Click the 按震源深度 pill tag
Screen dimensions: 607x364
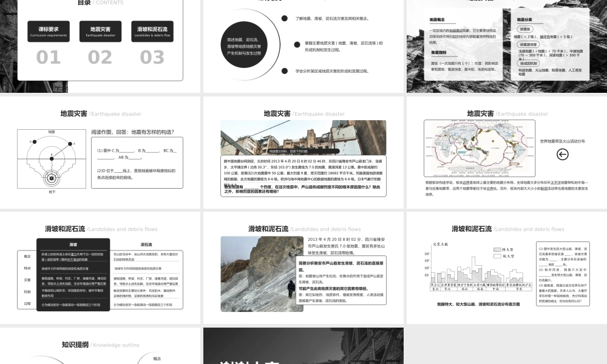tap(528, 44)
